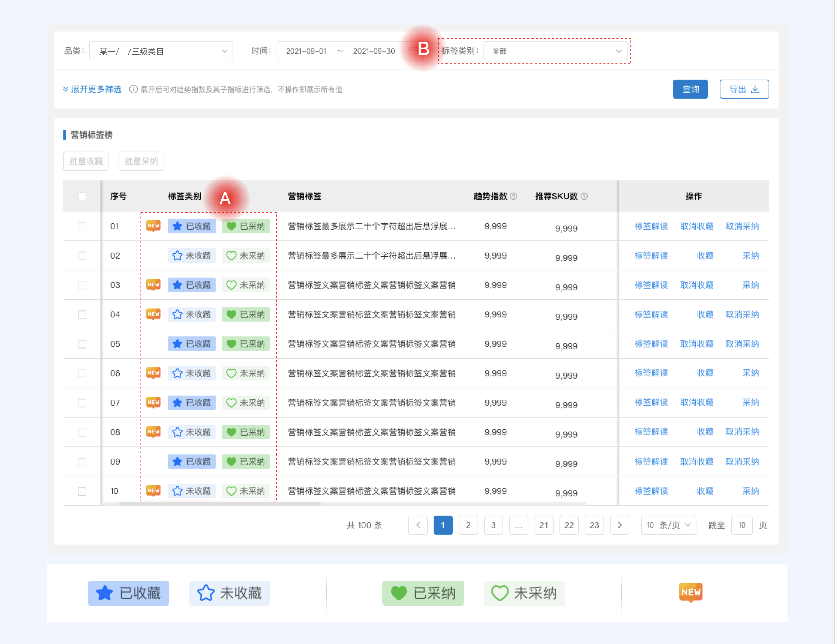Check the checkbox for row 01
The width and height of the screenshot is (835, 644).
click(x=82, y=226)
